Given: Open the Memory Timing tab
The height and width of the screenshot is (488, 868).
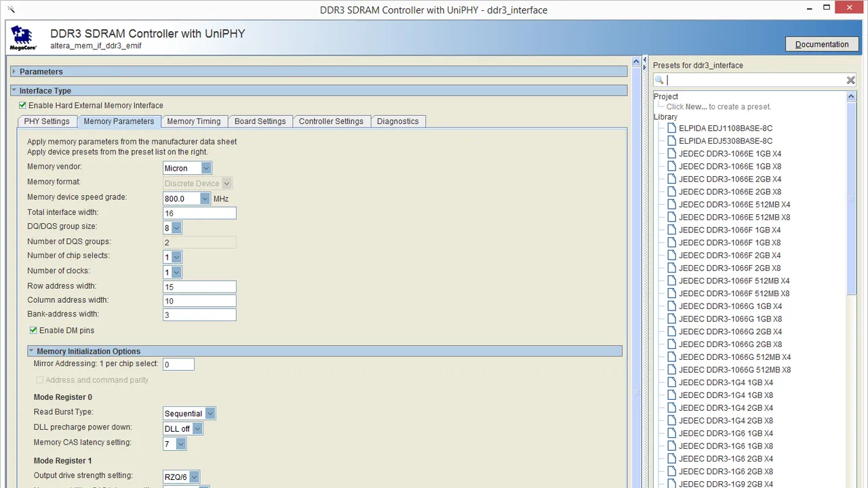Looking at the screenshot, I should pos(194,121).
